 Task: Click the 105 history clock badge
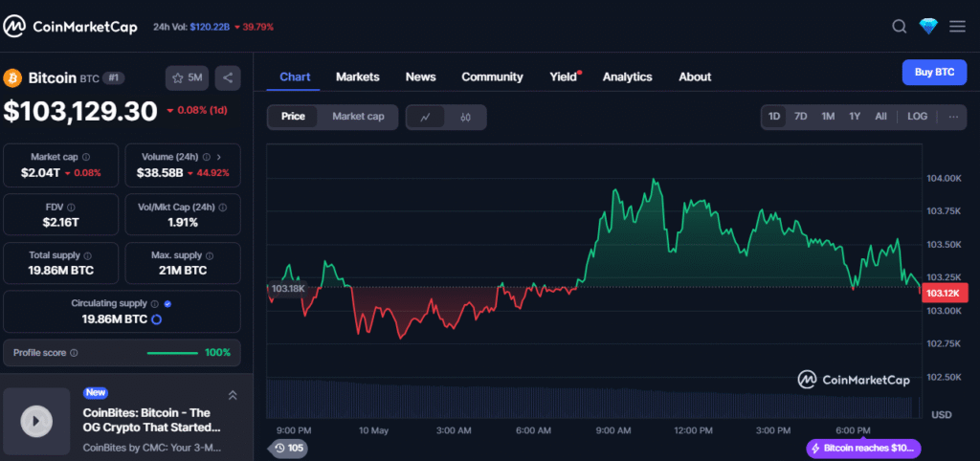pyautogui.click(x=289, y=448)
